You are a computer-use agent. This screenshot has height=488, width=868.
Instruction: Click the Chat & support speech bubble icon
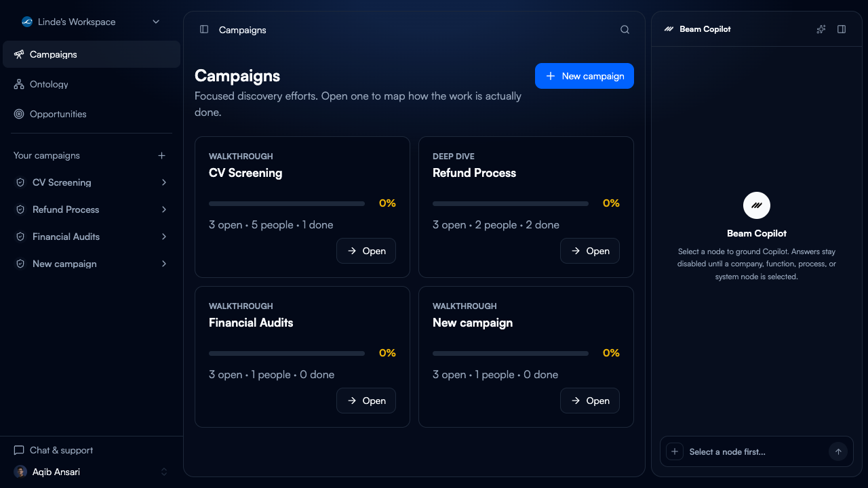pyautogui.click(x=19, y=450)
